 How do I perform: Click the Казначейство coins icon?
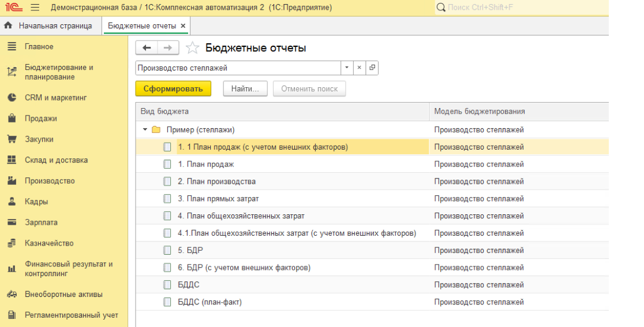pos(12,243)
